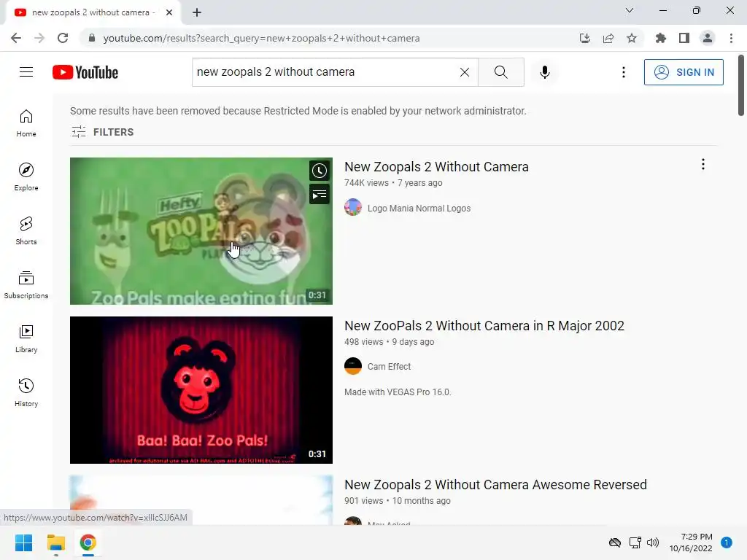The image size is (747, 560).
Task: Click the page vertical scrollbar
Action: 741,85
